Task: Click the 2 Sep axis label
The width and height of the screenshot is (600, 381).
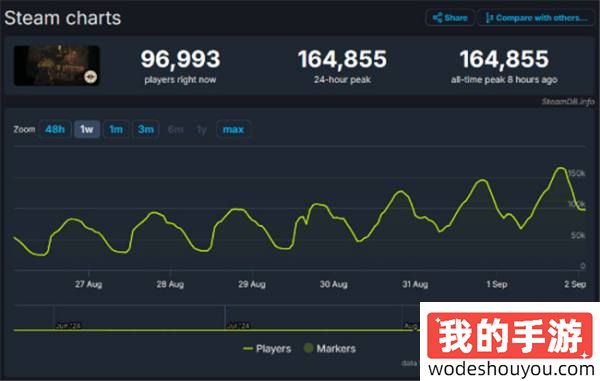Action: click(x=575, y=284)
